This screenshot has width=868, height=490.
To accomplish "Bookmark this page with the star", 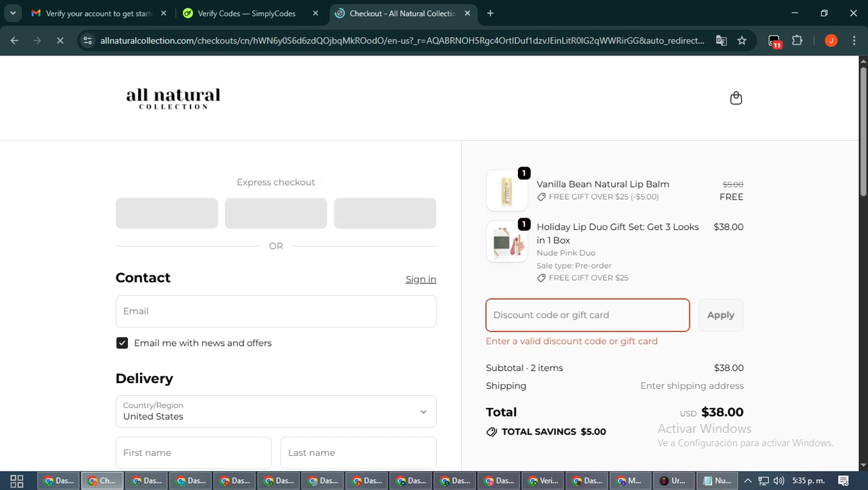I will pos(742,40).
